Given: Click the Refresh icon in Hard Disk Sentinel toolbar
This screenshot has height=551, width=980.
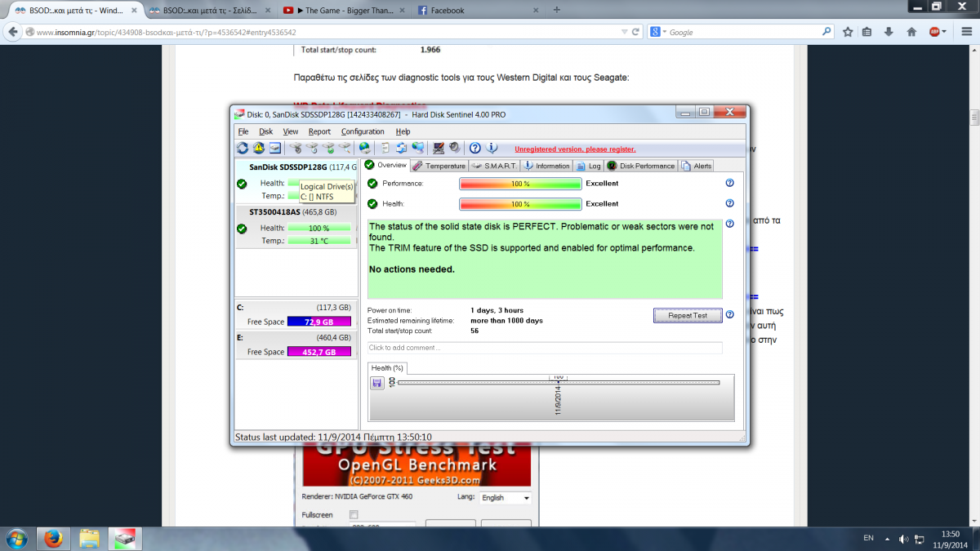Looking at the screenshot, I should (x=243, y=148).
